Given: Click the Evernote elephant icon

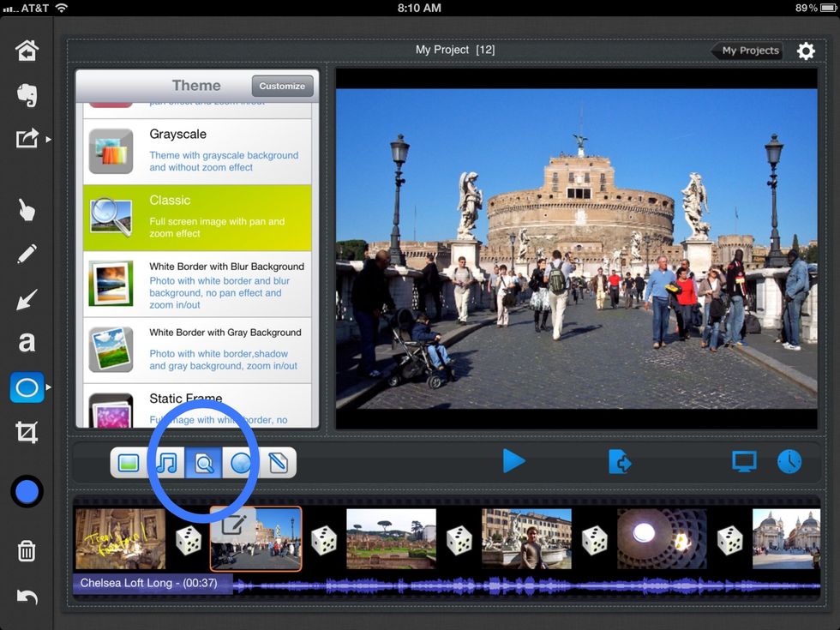Looking at the screenshot, I should pyautogui.click(x=27, y=96).
